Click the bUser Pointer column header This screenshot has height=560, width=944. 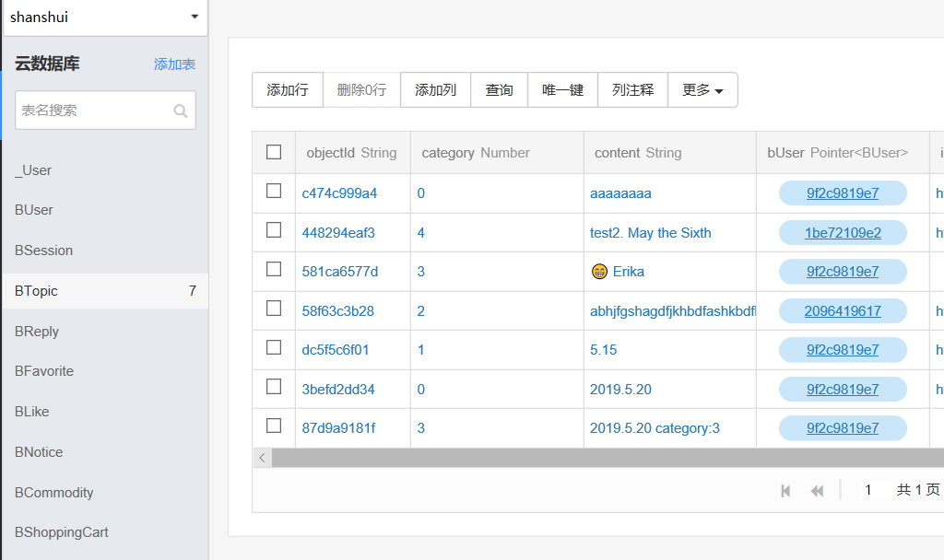pyautogui.click(x=843, y=153)
